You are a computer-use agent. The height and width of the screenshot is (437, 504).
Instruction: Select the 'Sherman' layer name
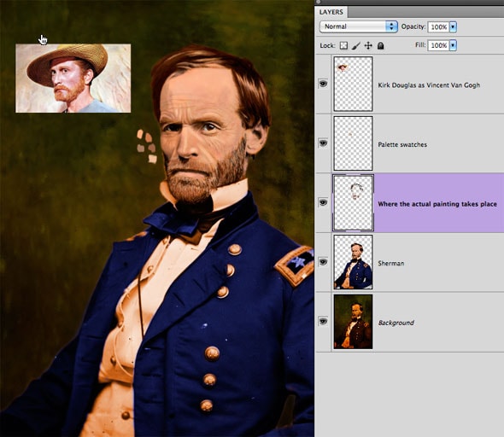(391, 263)
